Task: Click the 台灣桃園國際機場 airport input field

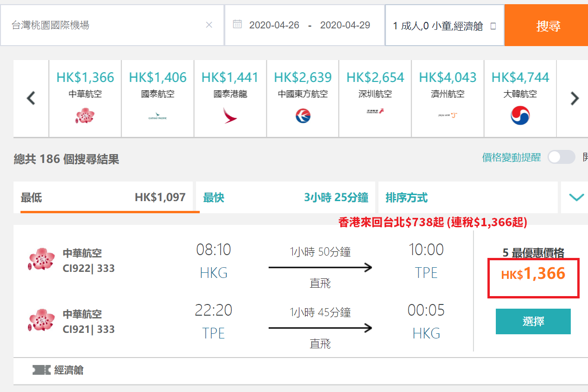Action: [x=112, y=26]
